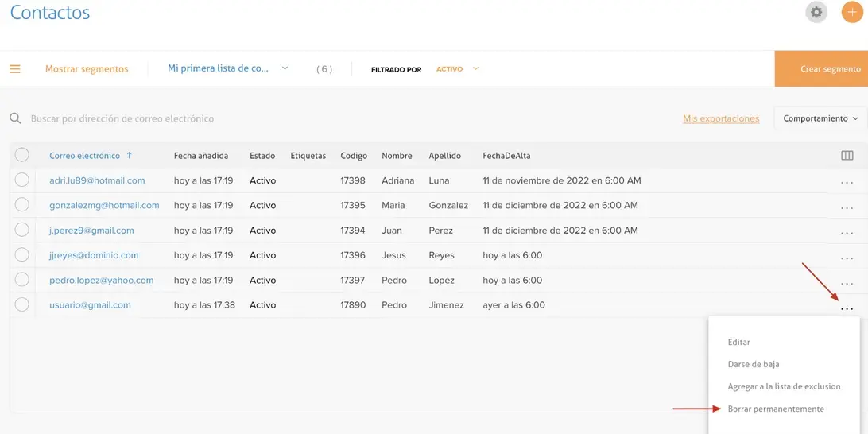Click code cell 17398

click(x=353, y=180)
